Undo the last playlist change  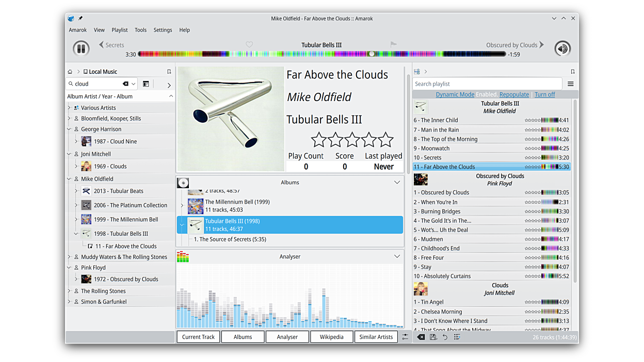pyautogui.click(x=445, y=337)
